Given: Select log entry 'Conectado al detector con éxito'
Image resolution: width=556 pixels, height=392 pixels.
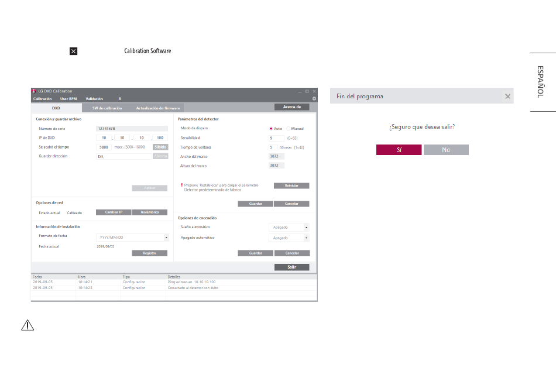Looking at the screenshot, I should (193, 288).
